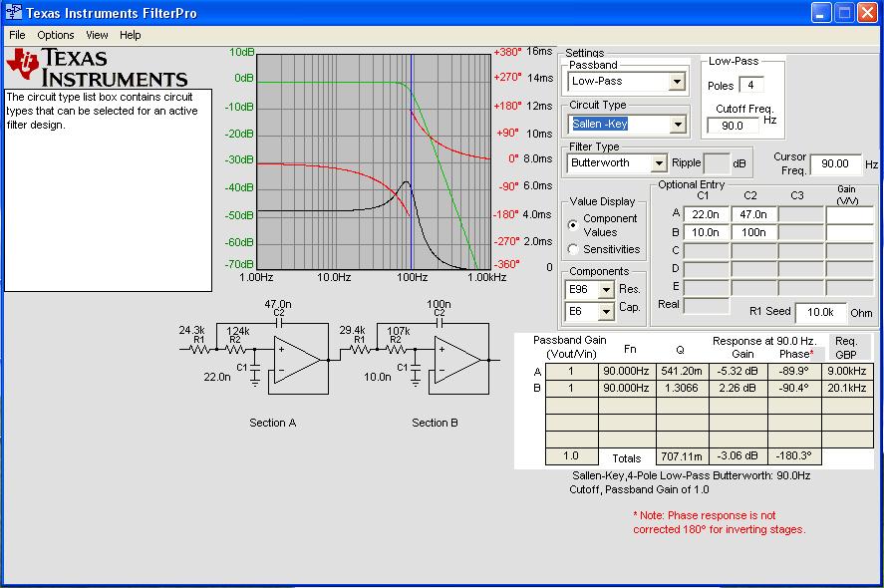Click the gain value -5.32 dB
Screen dimensions: 884x588
coord(737,372)
